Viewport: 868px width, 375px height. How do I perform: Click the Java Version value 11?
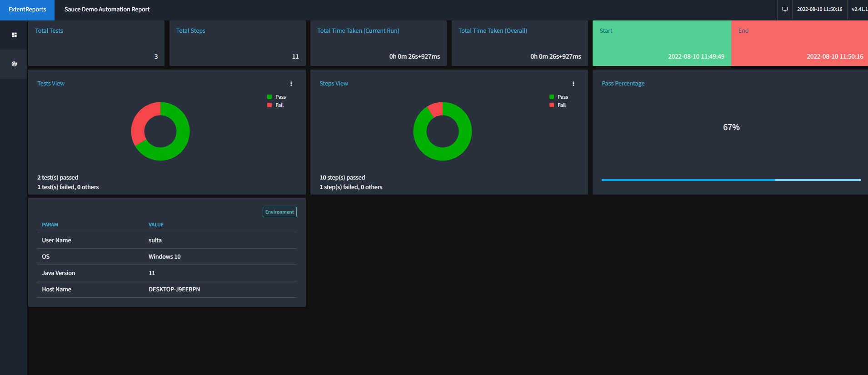tap(152, 273)
